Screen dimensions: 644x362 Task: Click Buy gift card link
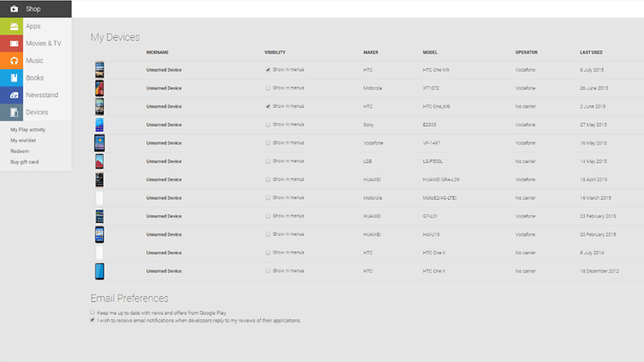(x=25, y=162)
